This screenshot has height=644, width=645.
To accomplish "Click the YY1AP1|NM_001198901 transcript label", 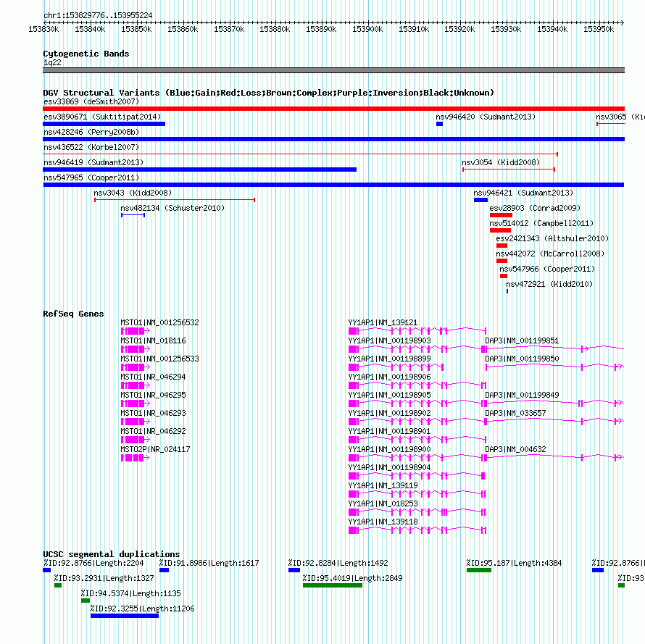I will [390, 432].
